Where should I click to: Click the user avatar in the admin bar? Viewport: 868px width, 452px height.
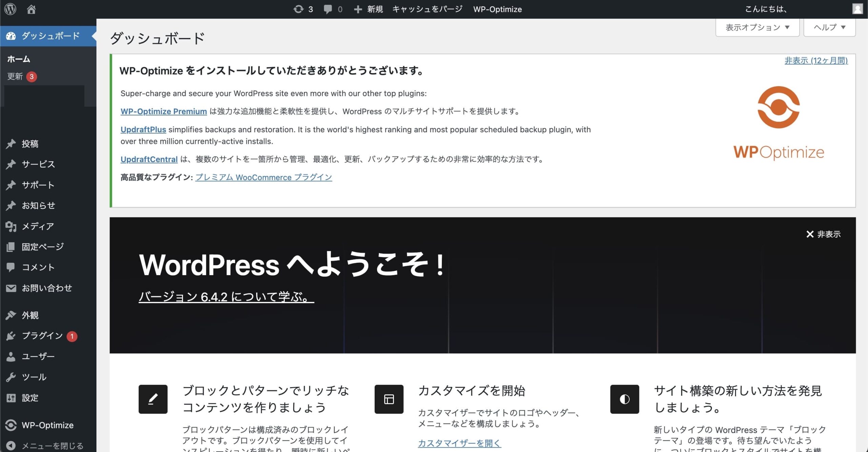857,9
